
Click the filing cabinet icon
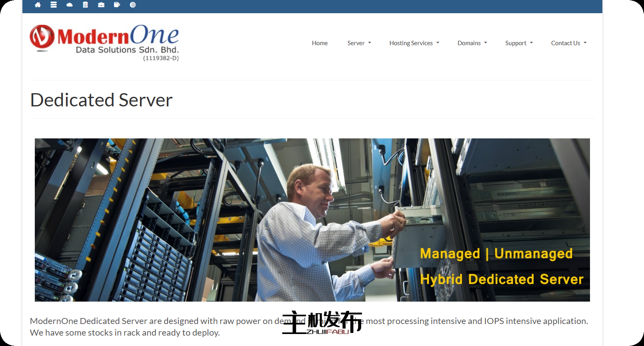(85, 5)
